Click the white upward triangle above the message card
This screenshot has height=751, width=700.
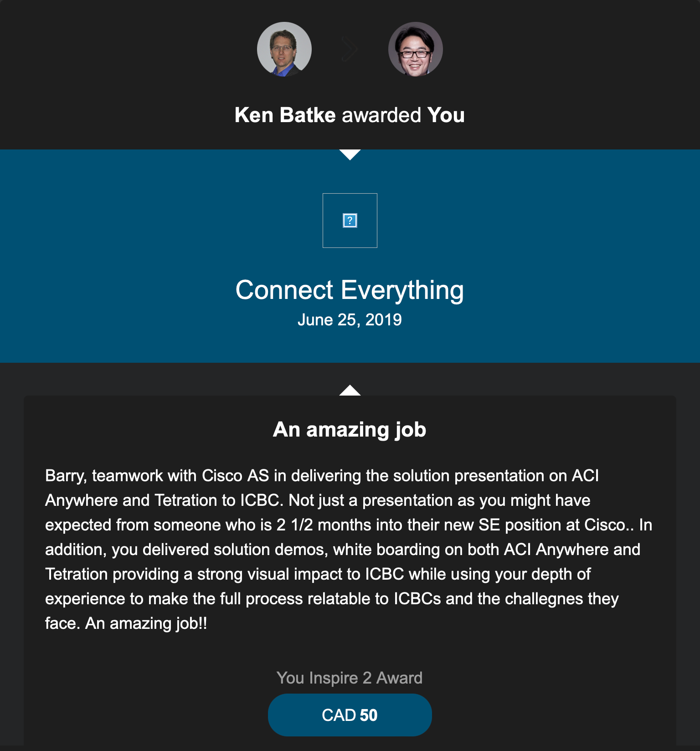tap(350, 391)
